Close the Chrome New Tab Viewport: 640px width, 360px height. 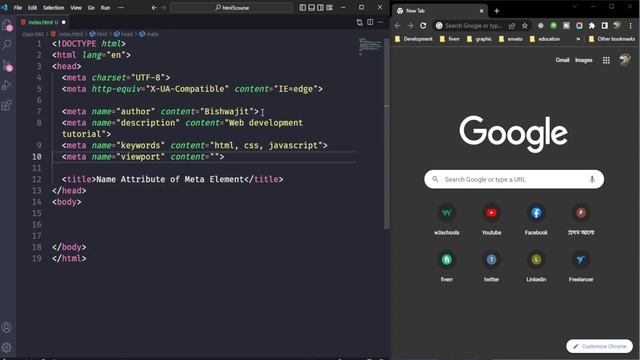coord(481,11)
